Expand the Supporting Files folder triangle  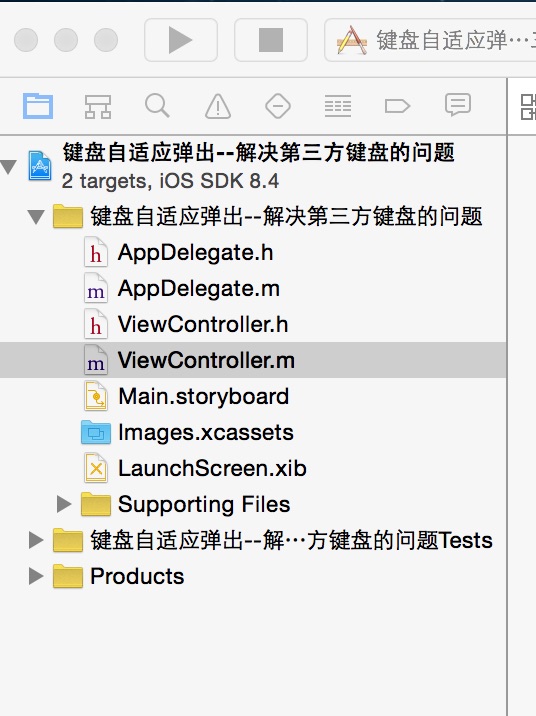(x=64, y=504)
